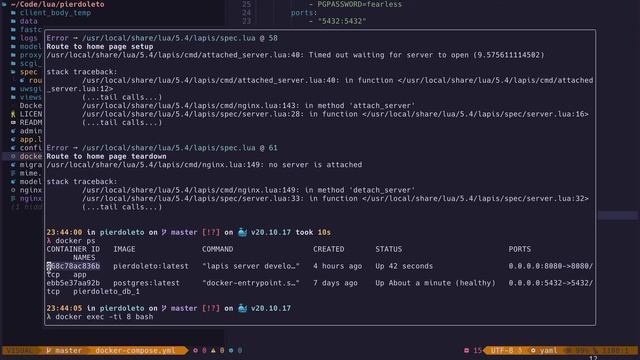The width and height of the screenshot is (640, 360).
Task: Click the 'Up 42 seconds' status
Action: [x=404, y=266]
